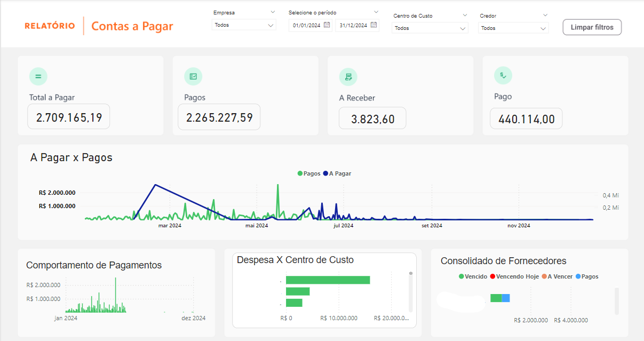Click the Pago card icon
This screenshot has width=644, height=341.
(503, 75)
